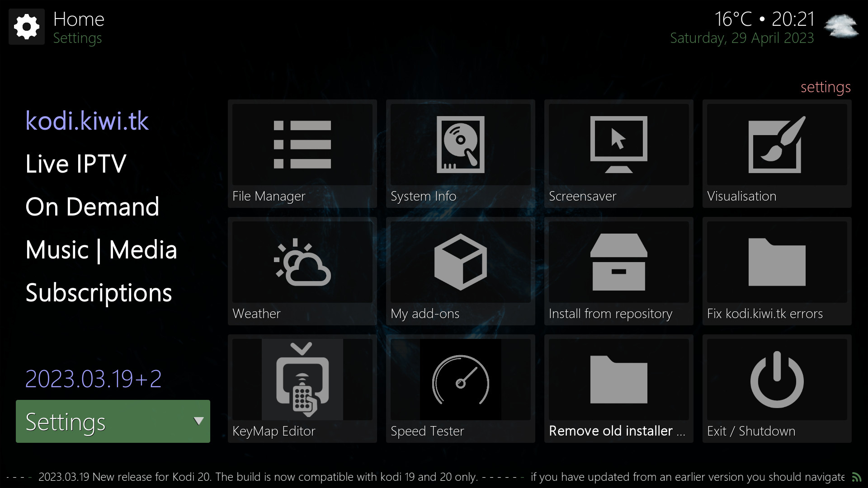Launch the Speed Tester gauge icon
Viewport: 868px width, 488px height.
point(460,380)
